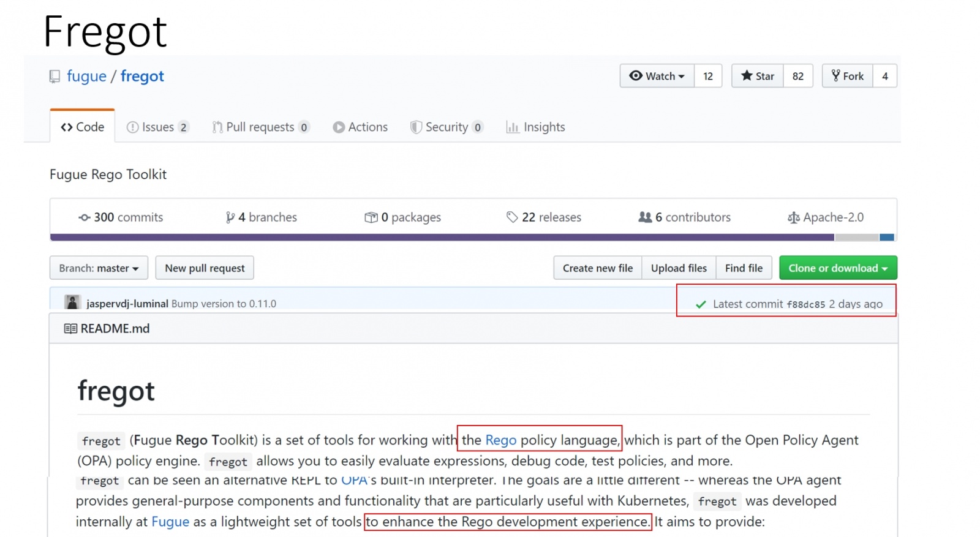Image resolution: width=980 pixels, height=537 pixels.
Task: Click the Issues tab circle icon
Action: pyautogui.click(x=132, y=127)
